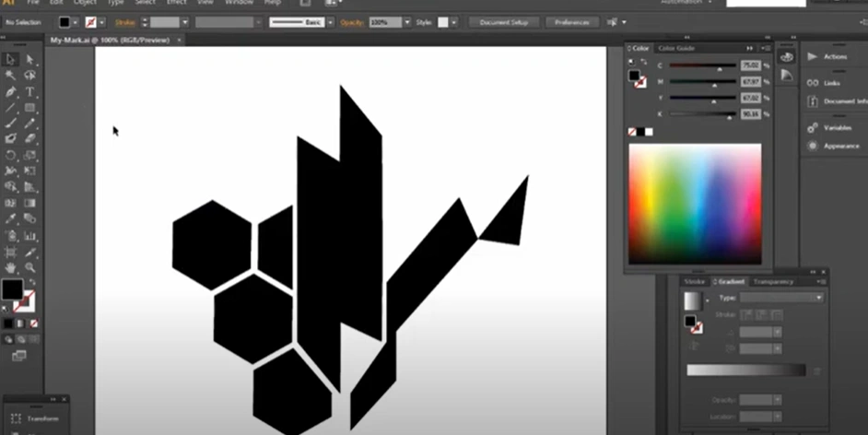
Task: Select the My-Mark.ai document tab
Action: (x=110, y=41)
